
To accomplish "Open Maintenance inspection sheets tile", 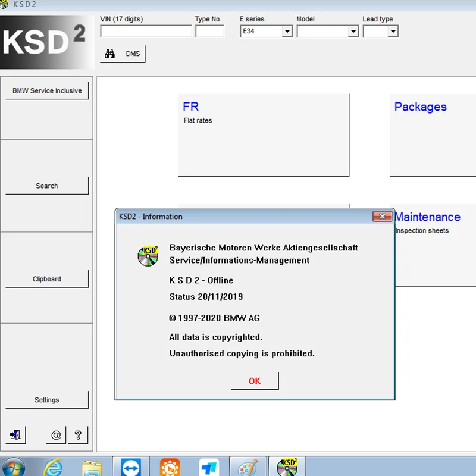I will tap(436, 245).
